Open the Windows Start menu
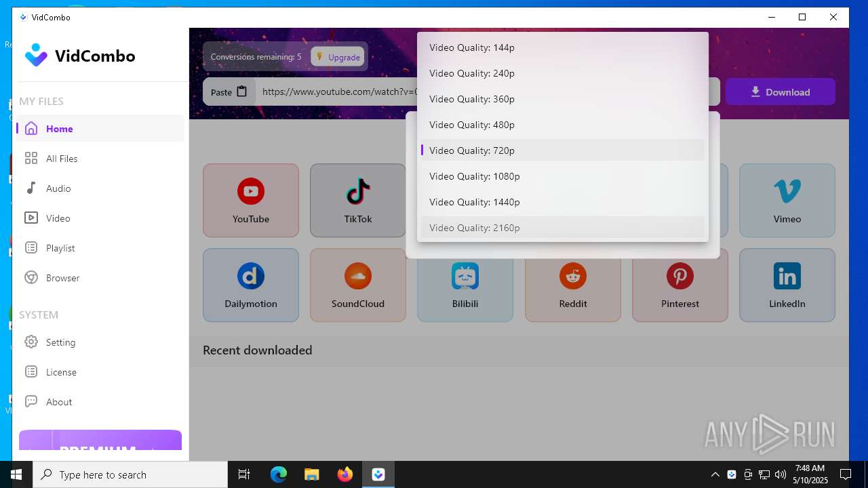 click(16, 474)
